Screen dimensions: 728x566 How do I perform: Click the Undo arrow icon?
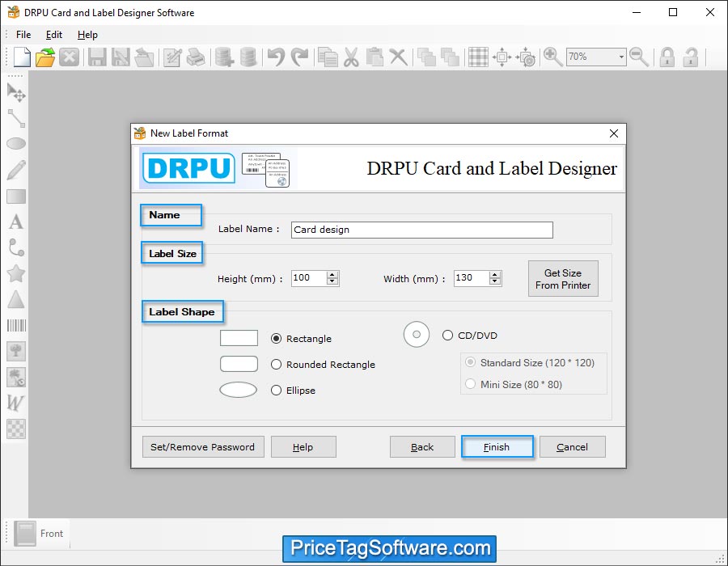coord(277,57)
